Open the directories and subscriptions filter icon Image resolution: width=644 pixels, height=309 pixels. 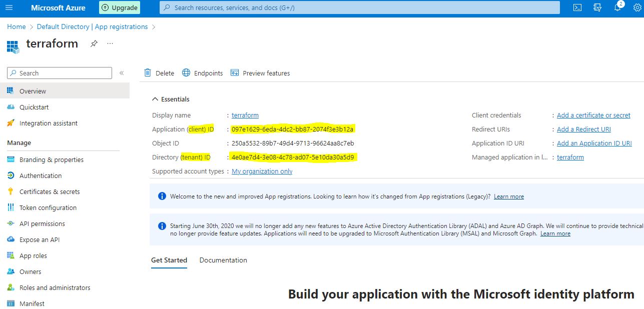coord(597,7)
